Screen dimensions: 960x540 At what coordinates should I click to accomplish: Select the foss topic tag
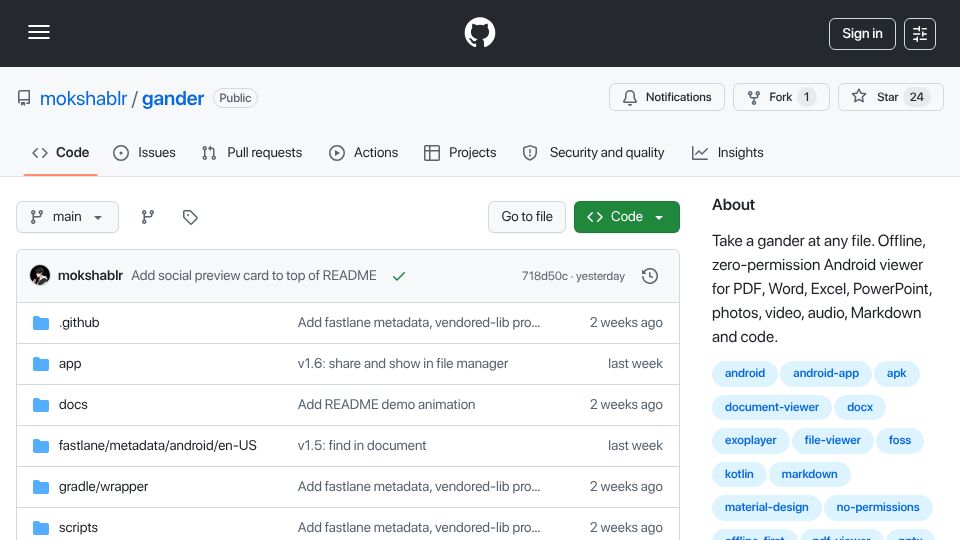click(899, 440)
